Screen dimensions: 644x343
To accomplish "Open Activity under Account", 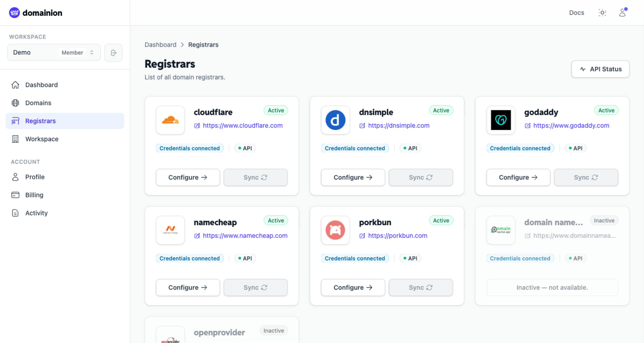I will click(65, 213).
